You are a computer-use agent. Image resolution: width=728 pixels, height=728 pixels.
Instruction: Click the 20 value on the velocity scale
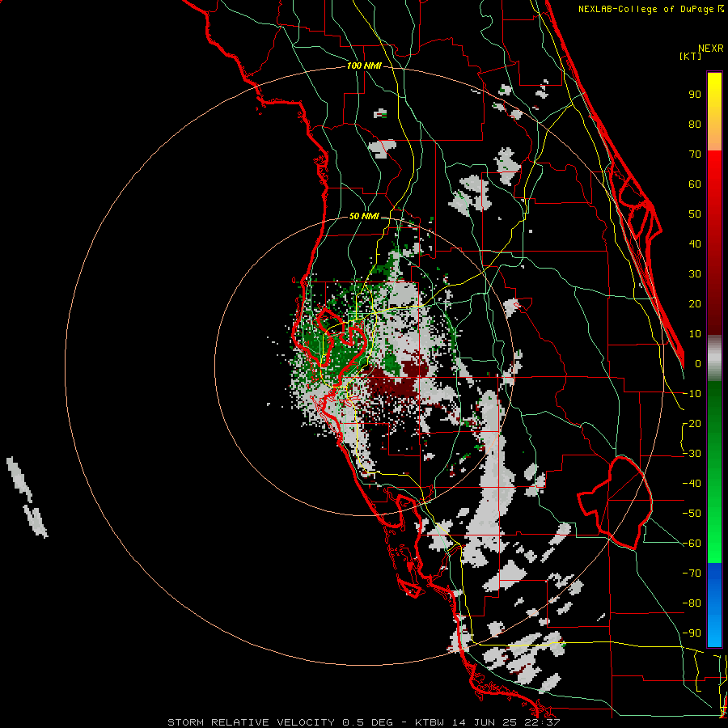pyautogui.click(x=695, y=304)
